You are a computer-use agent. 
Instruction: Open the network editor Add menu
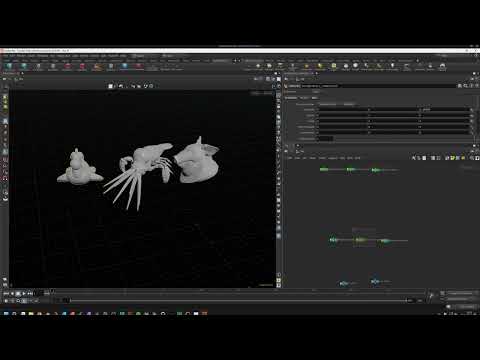pos(289,158)
